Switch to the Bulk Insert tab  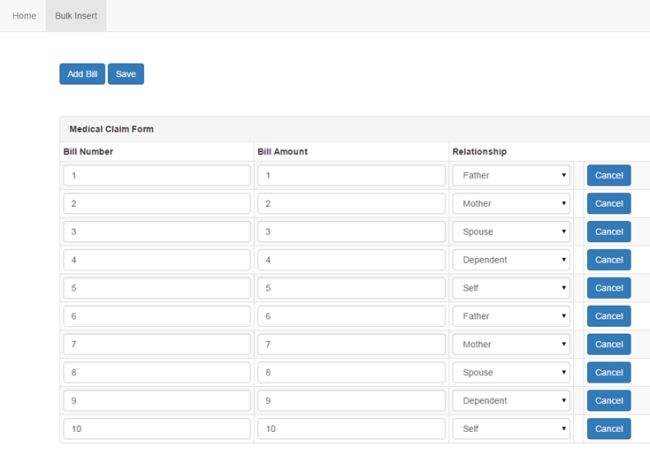(76, 16)
